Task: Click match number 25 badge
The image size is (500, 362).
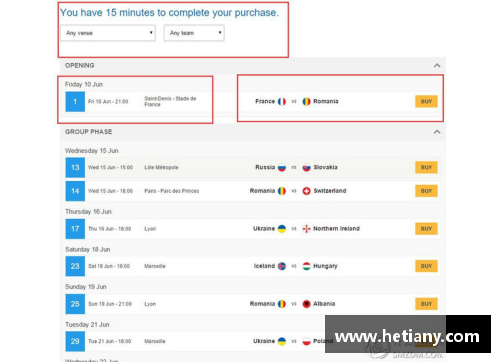Action: 75,304
